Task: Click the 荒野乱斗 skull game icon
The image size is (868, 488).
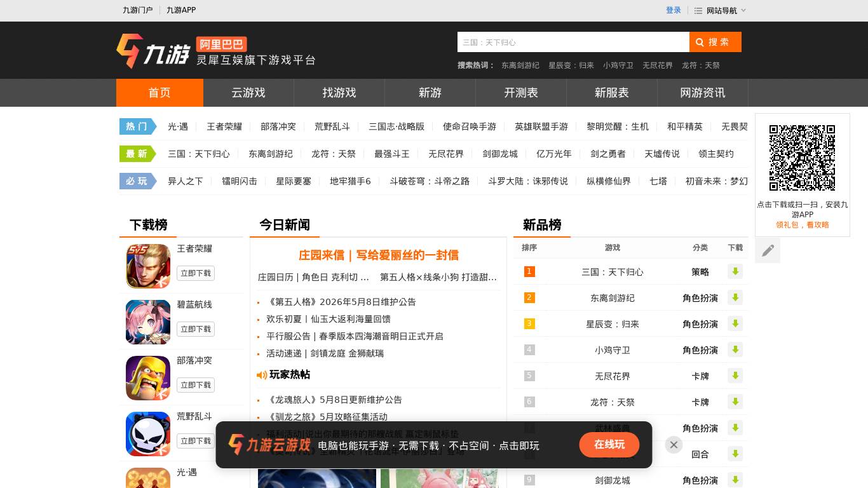Action: 148,434
